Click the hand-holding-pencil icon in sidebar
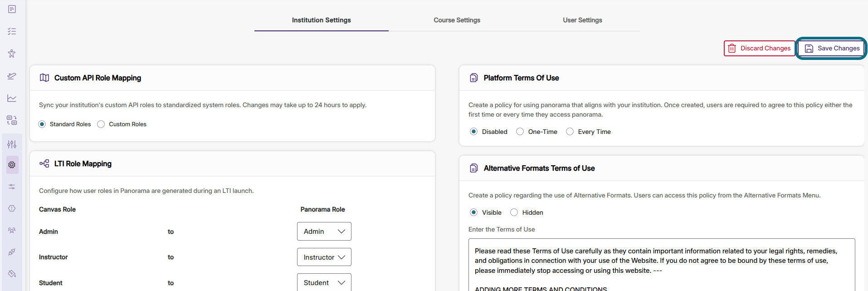Image resolution: width=868 pixels, height=291 pixels. (12, 76)
